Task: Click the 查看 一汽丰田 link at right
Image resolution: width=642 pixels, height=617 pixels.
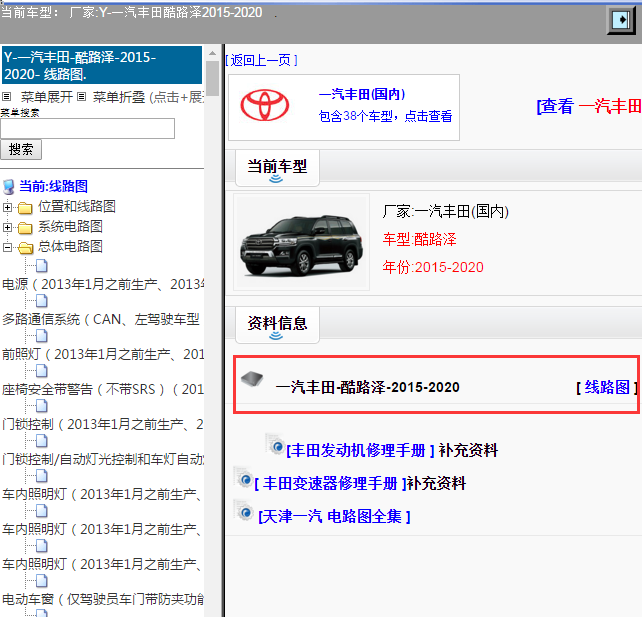Action: click(x=589, y=106)
